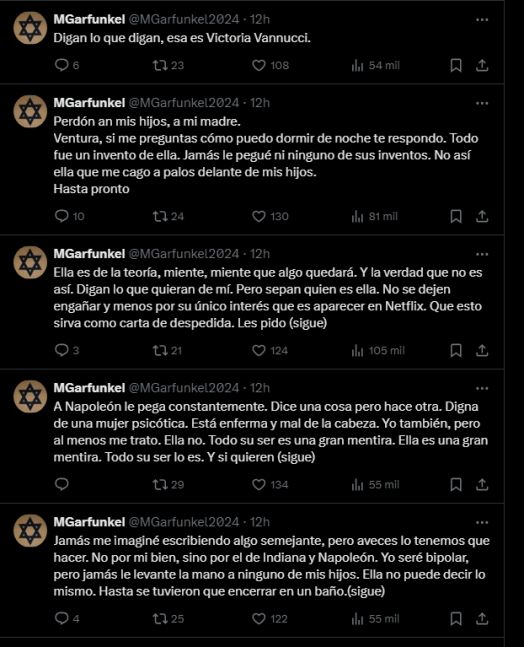Share the last tweet mentioning Indiana
524x647 pixels.
point(482,619)
